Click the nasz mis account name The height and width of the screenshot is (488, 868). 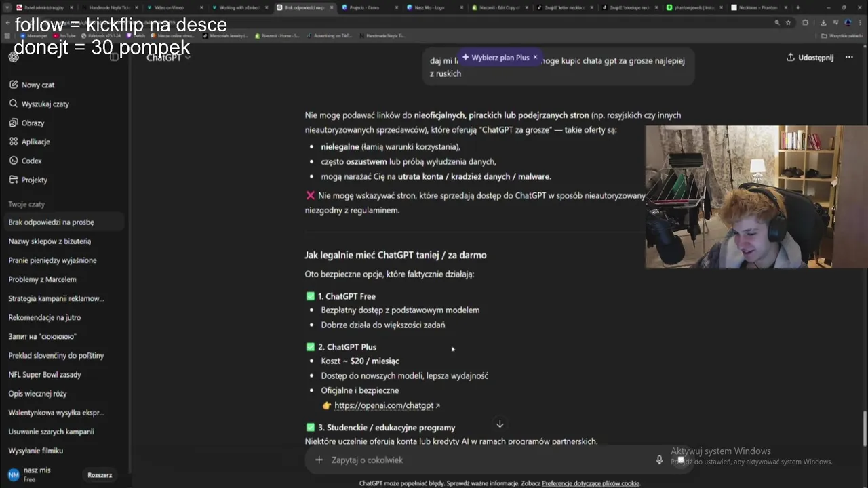click(x=37, y=470)
